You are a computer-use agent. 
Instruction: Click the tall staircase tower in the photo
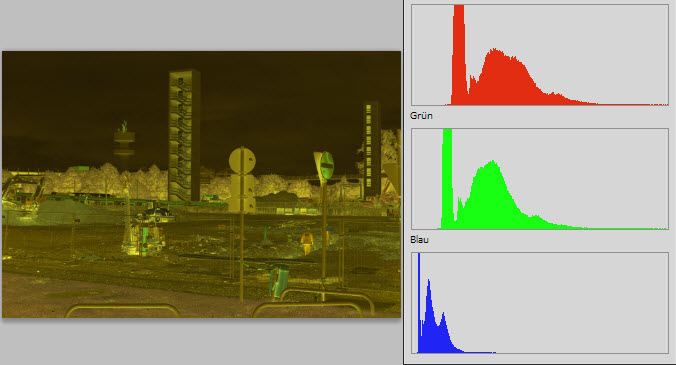pos(185,135)
